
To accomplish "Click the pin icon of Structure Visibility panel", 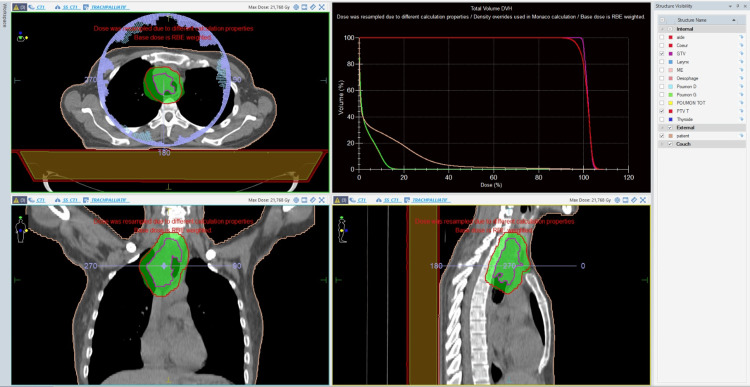I will [737, 6].
